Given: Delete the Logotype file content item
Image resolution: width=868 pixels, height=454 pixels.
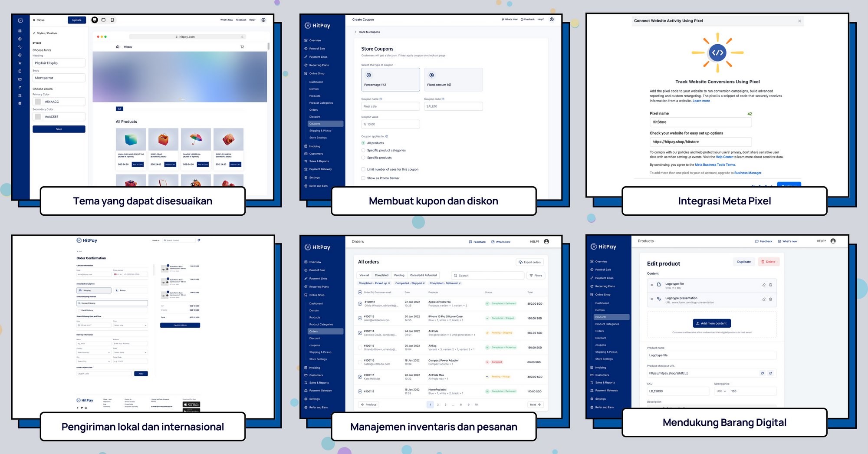Looking at the screenshot, I should point(770,285).
